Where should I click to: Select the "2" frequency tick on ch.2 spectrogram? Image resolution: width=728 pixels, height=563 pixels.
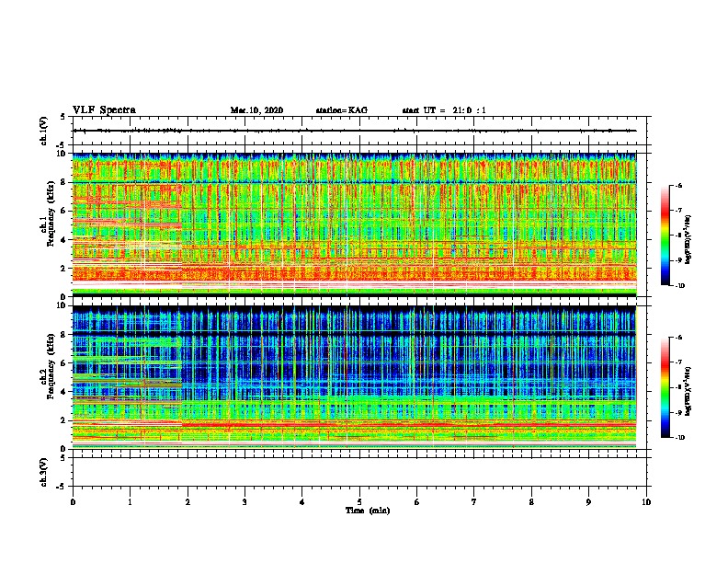pyautogui.click(x=63, y=420)
